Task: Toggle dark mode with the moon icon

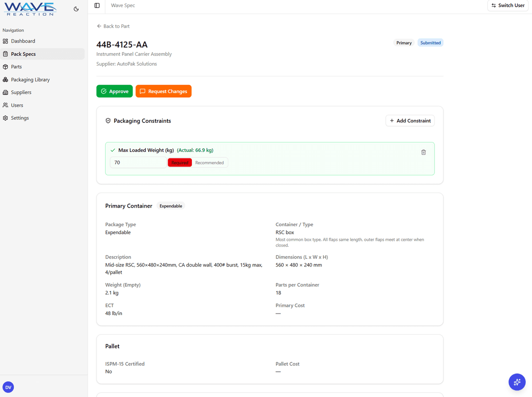Action: click(76, 8)
